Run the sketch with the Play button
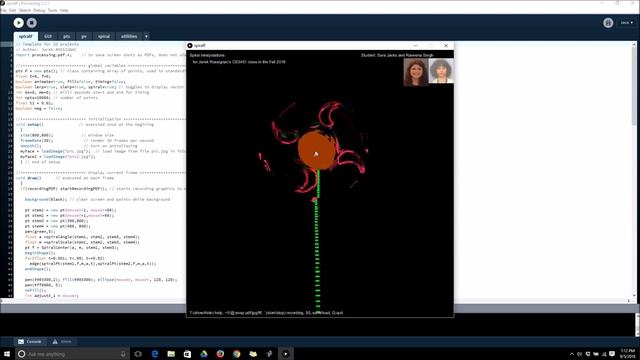The width and height of the screenshot is (640, 360). pyautogui.click(x=18, y=23)
